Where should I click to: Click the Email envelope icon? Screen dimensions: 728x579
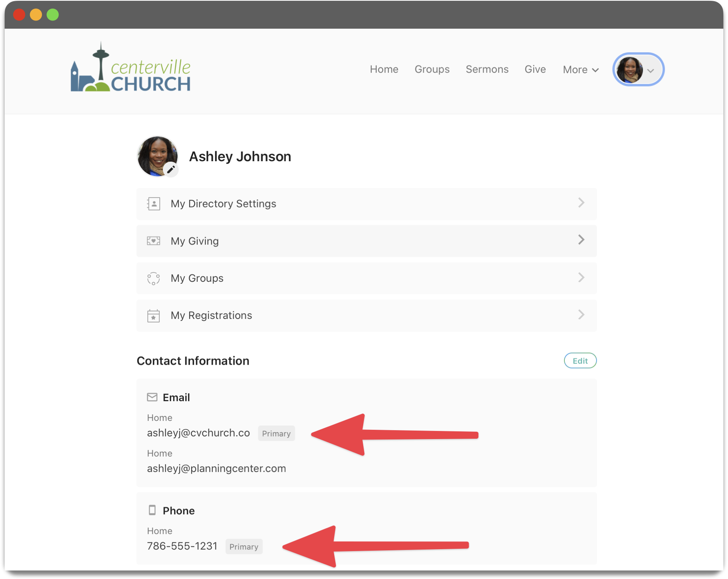click(x=152, y=397)
